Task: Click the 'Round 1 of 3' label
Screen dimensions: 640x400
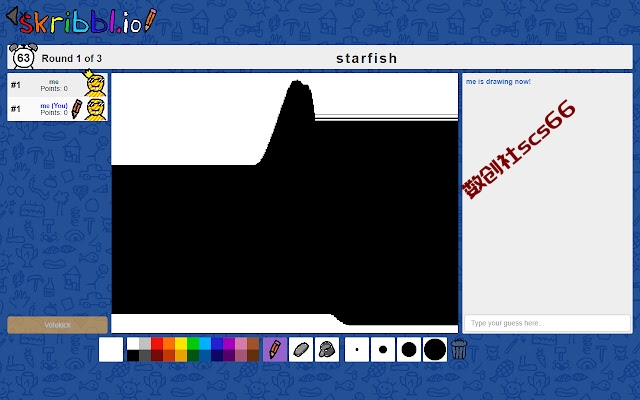Action: (71, 58)
